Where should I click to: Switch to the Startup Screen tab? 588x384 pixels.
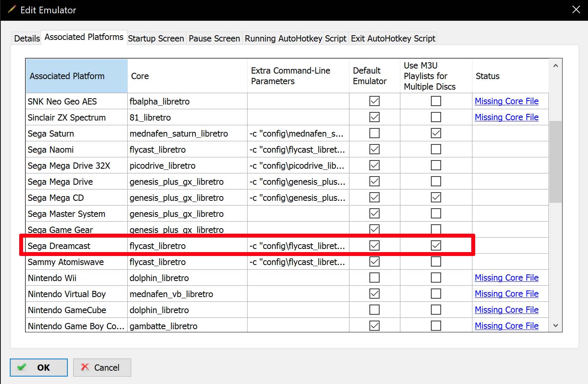click(156, 38)
